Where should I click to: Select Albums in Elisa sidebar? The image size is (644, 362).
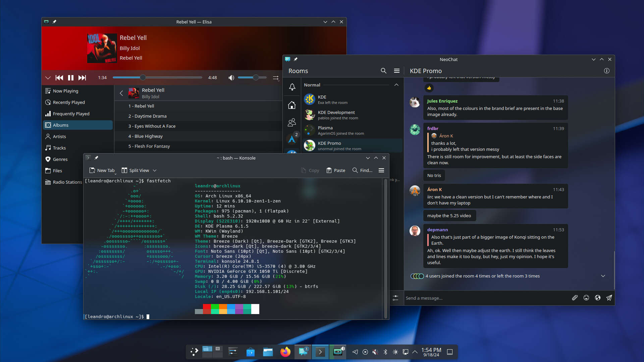[x=78, y=125]
